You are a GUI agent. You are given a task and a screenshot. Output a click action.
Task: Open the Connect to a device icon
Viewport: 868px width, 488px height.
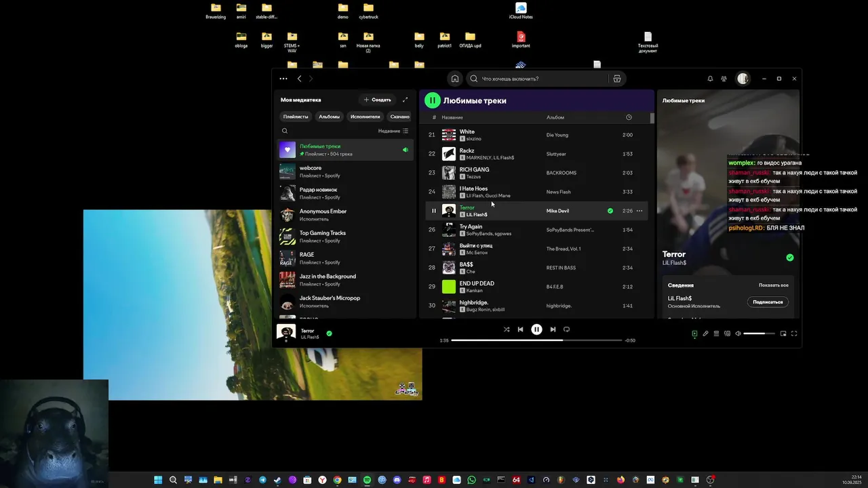(727, 333)
